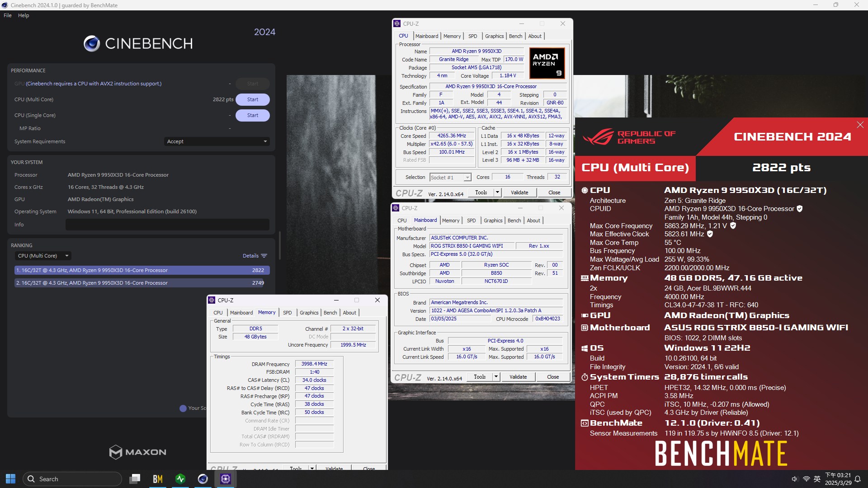This screenshot has height=488, width=868.
Task: Open System Requirements Accept dropdown
Action: pyautogui.click(x=217, y=141)
